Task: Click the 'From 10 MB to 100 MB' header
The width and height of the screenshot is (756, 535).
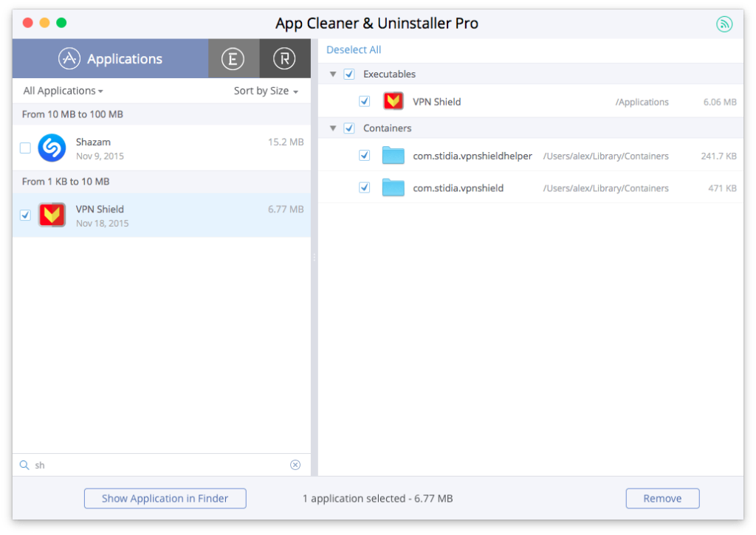Action: (x=72, y=114)
